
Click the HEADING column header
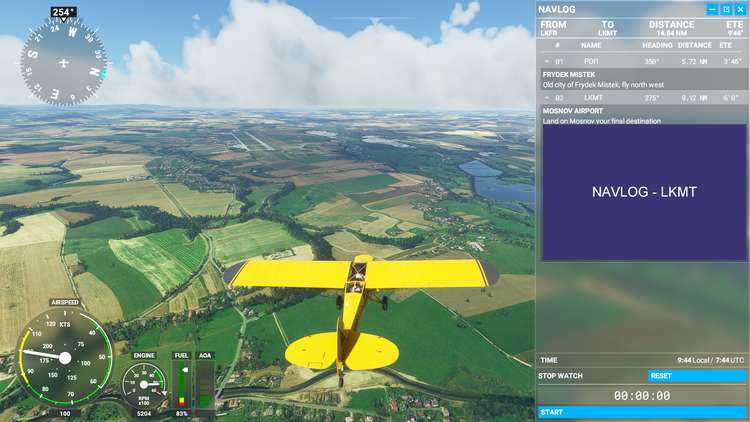pos(657,45)
